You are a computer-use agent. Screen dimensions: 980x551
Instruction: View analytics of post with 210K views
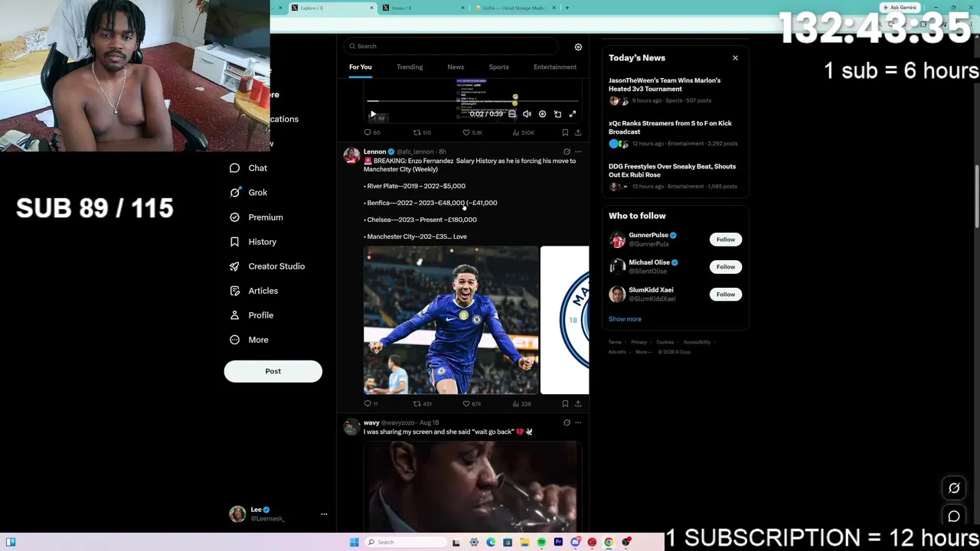pos(523,132)
